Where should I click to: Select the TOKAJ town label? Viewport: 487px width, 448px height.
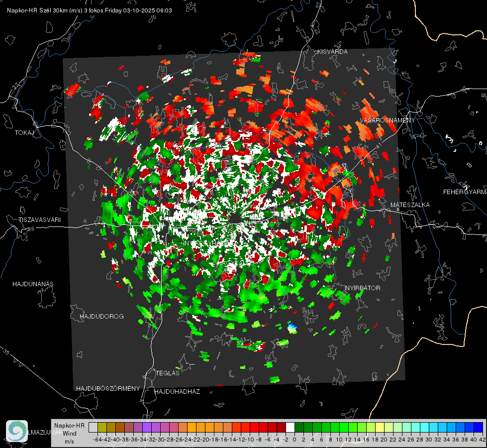(x=24, y=133)
